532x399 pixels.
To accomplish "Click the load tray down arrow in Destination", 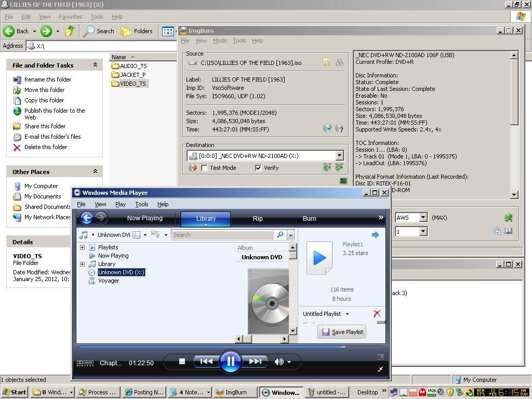I will point(339,168).
